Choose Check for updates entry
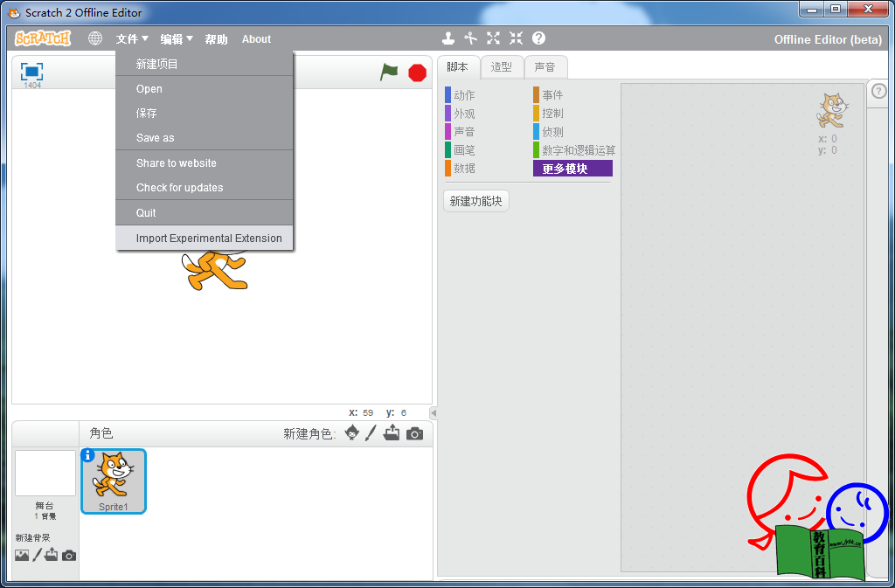 [205, 187]
